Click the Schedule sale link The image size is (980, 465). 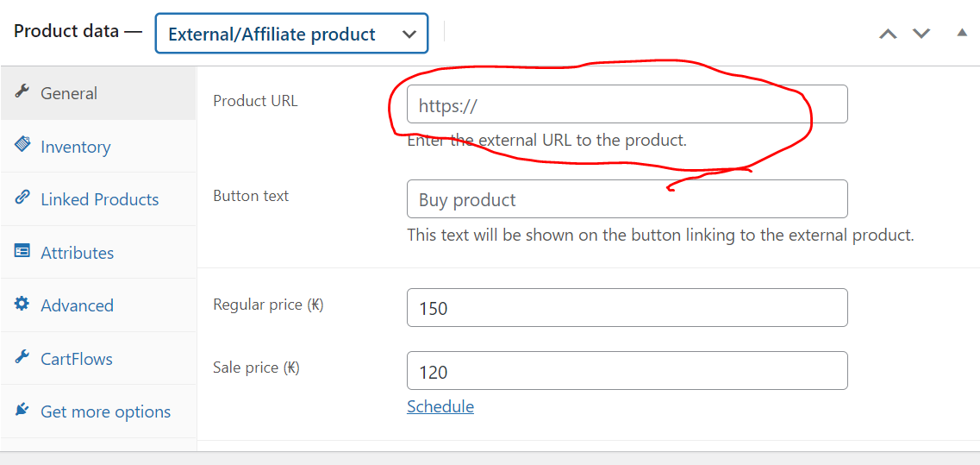coord(440,406)
